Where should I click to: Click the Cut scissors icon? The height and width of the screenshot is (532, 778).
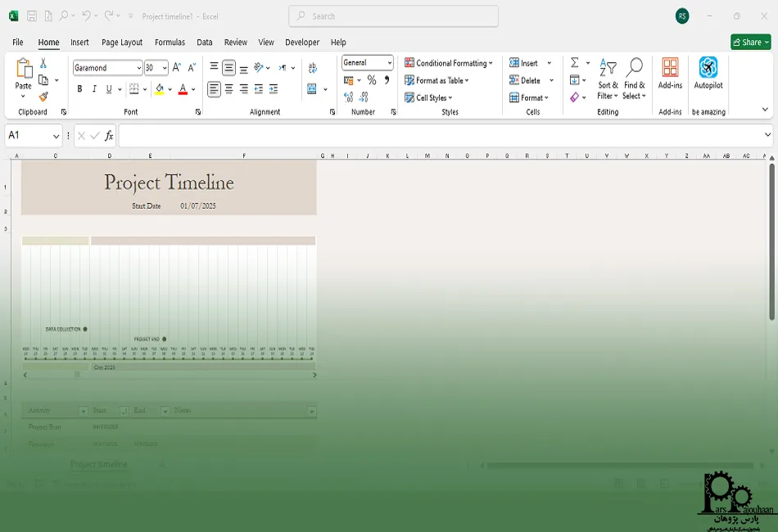pyautogui.click(x=43, y=63)
